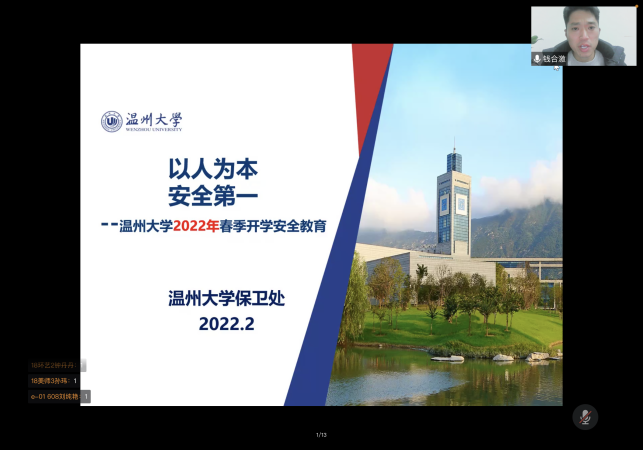Click the 2022.2 date on the slide

coord(227,323)
